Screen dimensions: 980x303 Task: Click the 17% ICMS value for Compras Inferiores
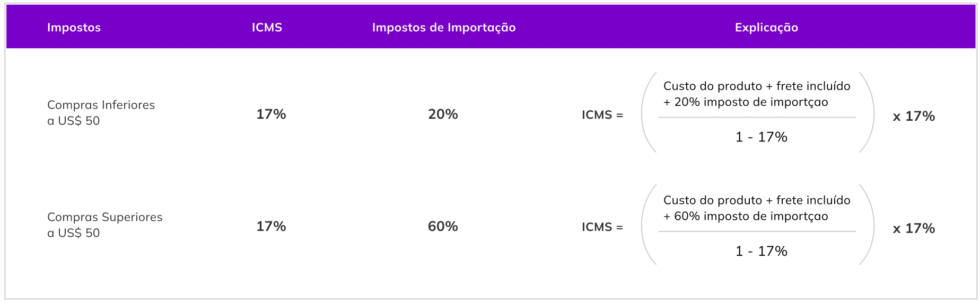click(271, 114)
